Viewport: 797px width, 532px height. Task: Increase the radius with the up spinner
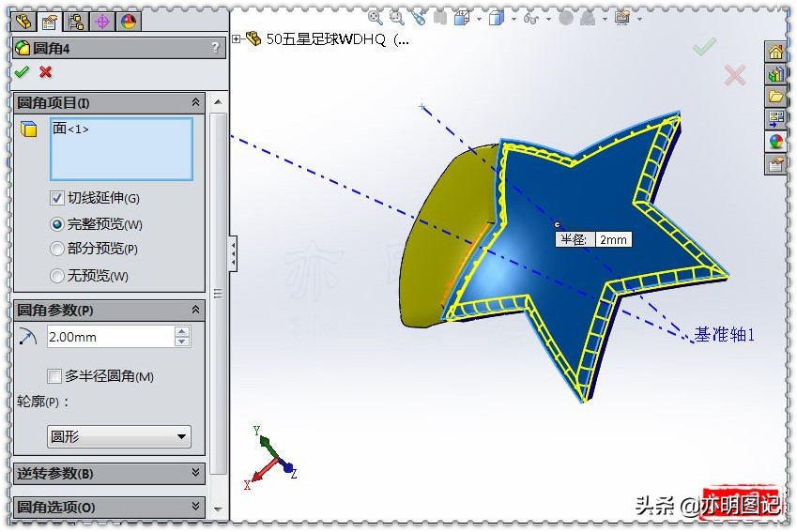182,332
